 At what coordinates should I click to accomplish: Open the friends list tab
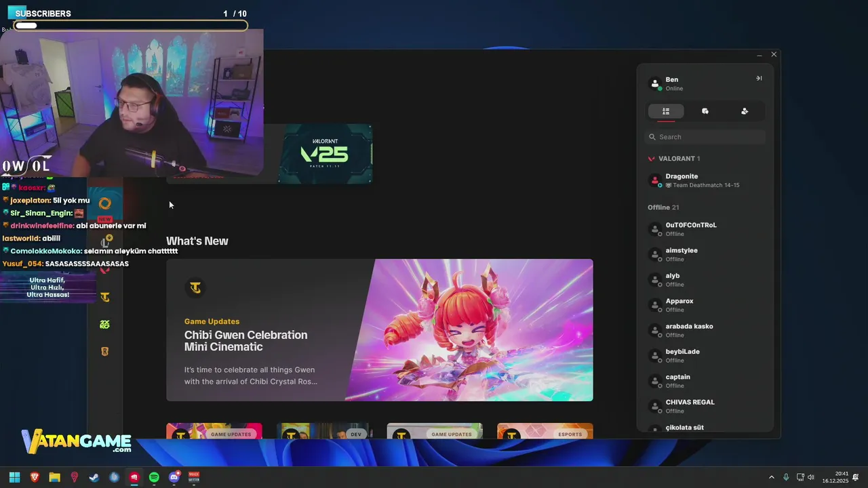(x=666, y=111)
